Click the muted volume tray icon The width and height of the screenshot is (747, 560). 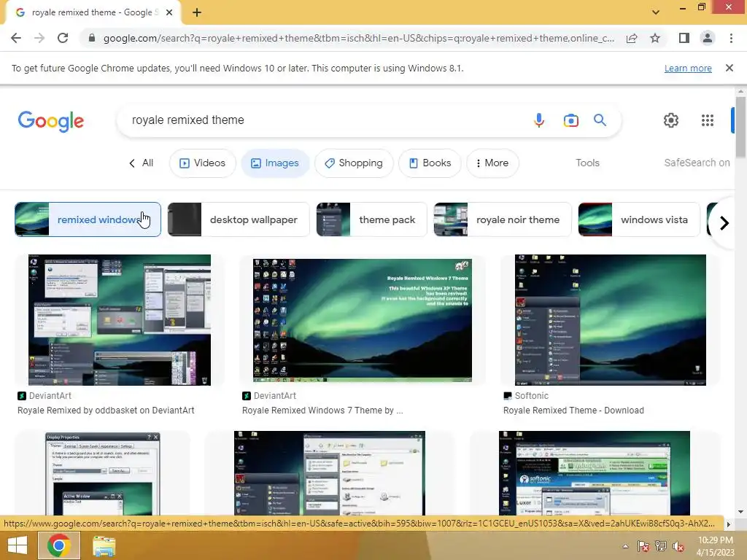pos(678,546)
